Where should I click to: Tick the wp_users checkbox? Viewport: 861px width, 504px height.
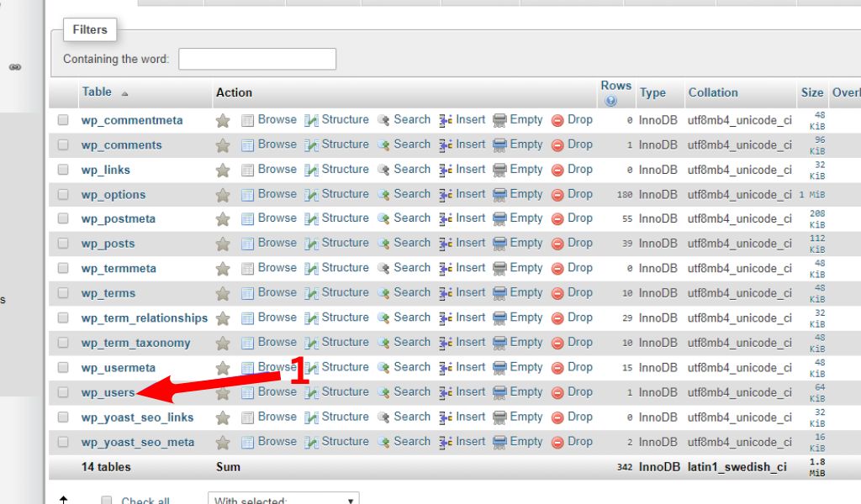point(63,392)
